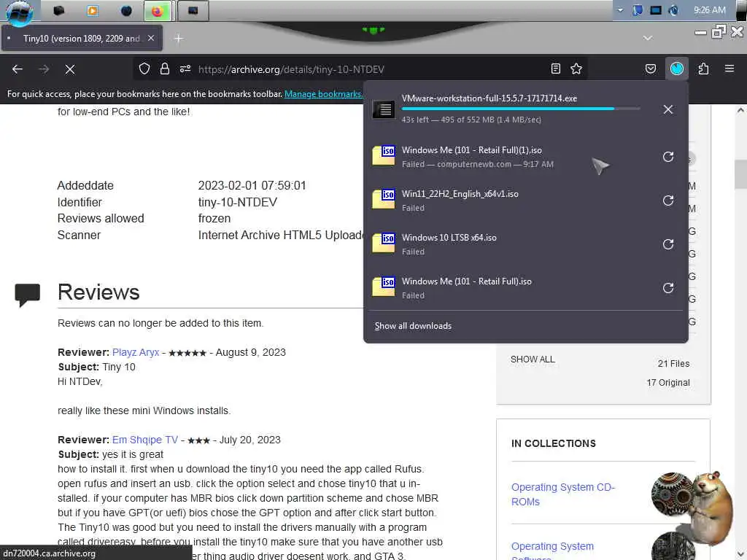Open the tracking protection shield icon
This screenshot has width=747, height=560.
point(144,69)
